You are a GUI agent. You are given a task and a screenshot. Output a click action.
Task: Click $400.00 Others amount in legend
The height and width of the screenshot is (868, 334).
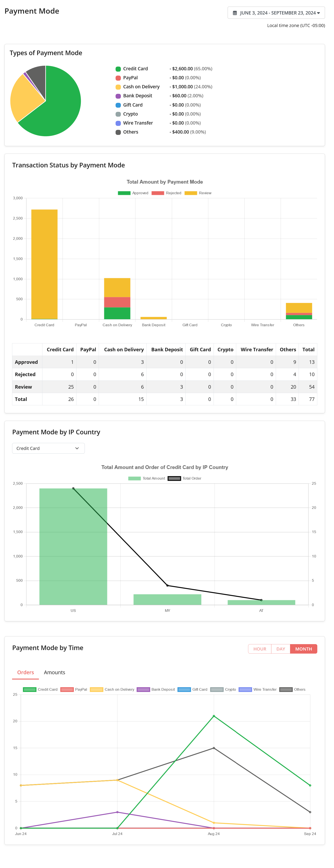click(181, 132)
